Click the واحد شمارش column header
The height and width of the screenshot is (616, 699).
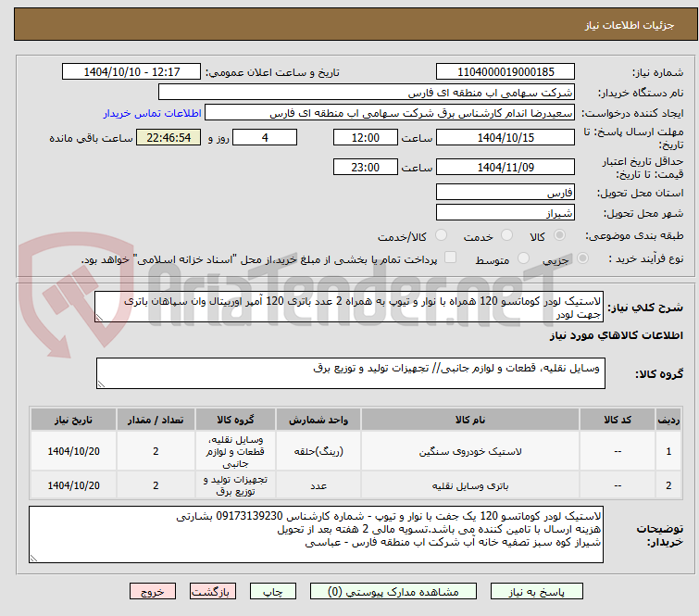pyautogui.click(x=318, y=420)
